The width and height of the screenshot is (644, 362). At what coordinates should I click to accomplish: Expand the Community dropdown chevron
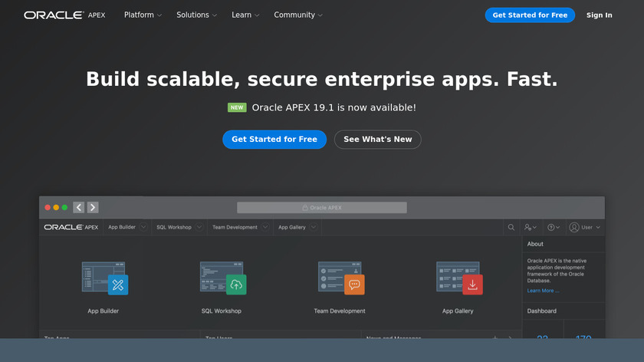point(320,15)
